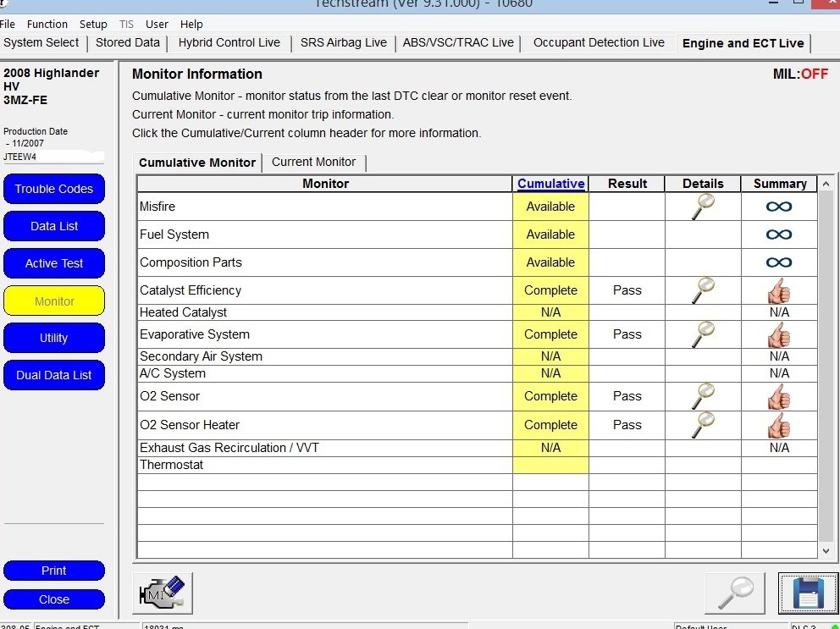Open the Dual Data List
Viewport: 840px width, 629px height.
tap(54, 375)
